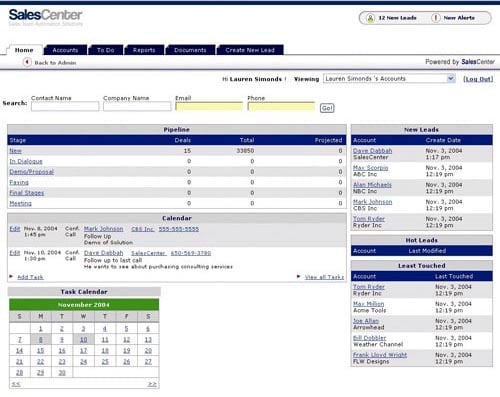Open the Viewing accounts dropdown
This screenshot has height=397, width=500.
tap(389, 79)
